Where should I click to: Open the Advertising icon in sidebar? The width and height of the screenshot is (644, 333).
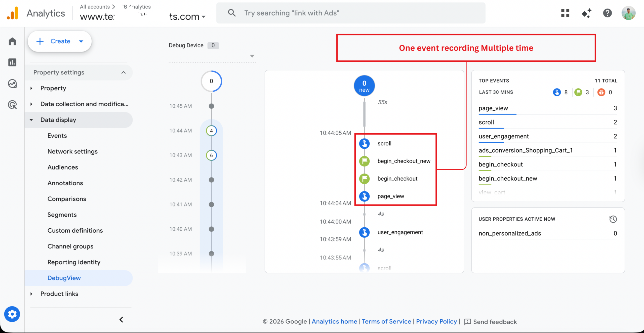tap(12, 105)
